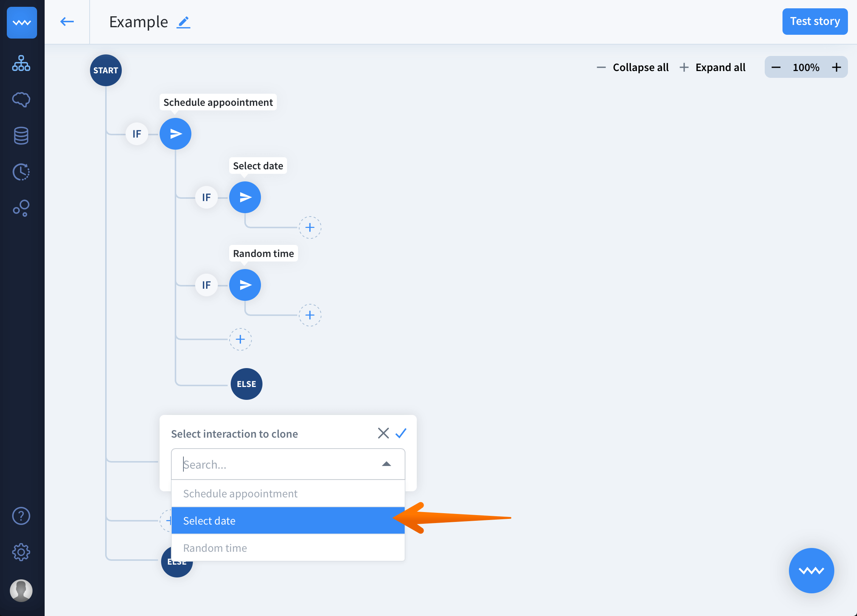The height and width of the screenshot is (616, 857).
Task: Open the help question mark icon
Action: pyautogui.click(x=21, y=516)
